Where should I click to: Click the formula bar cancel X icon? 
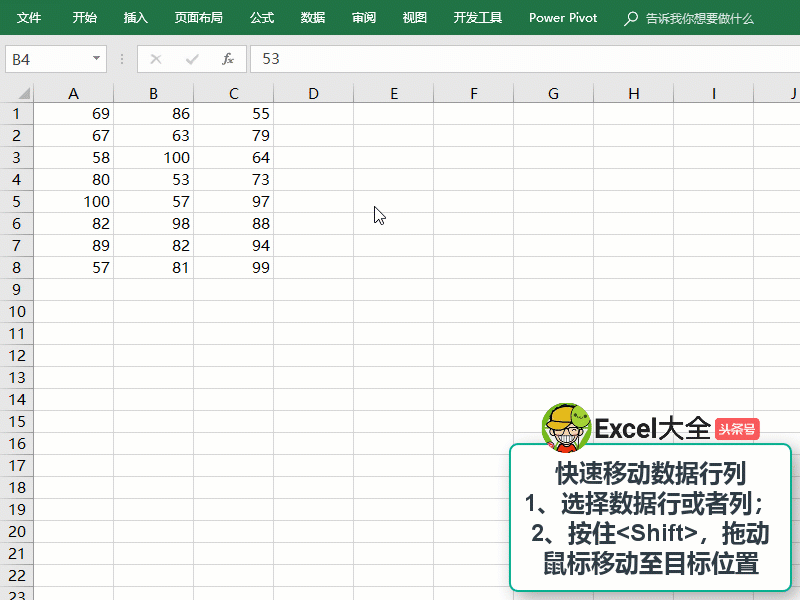(156, 59)
